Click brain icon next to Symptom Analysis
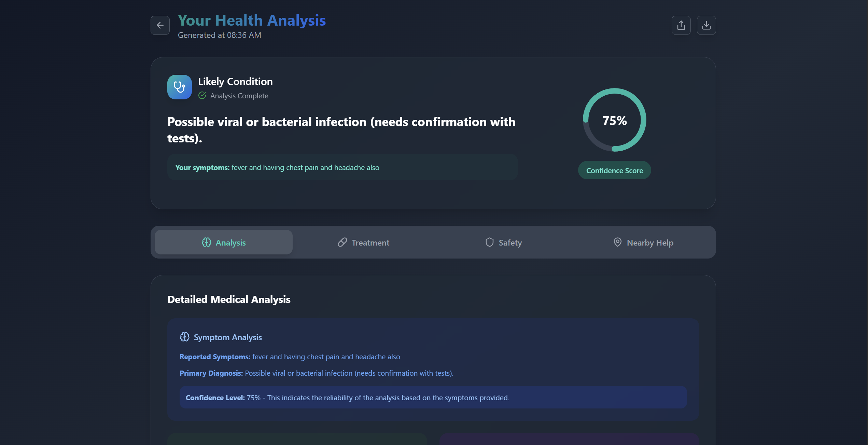This screenshot has width=868, height=445. pos(185,337)
